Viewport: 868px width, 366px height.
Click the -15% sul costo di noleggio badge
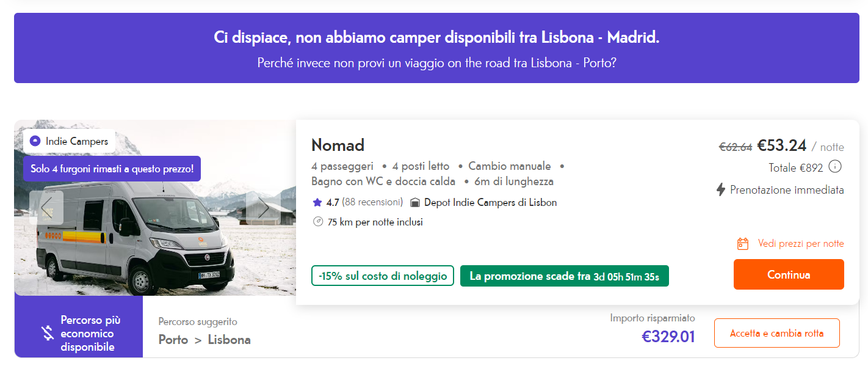pos(383,276)
